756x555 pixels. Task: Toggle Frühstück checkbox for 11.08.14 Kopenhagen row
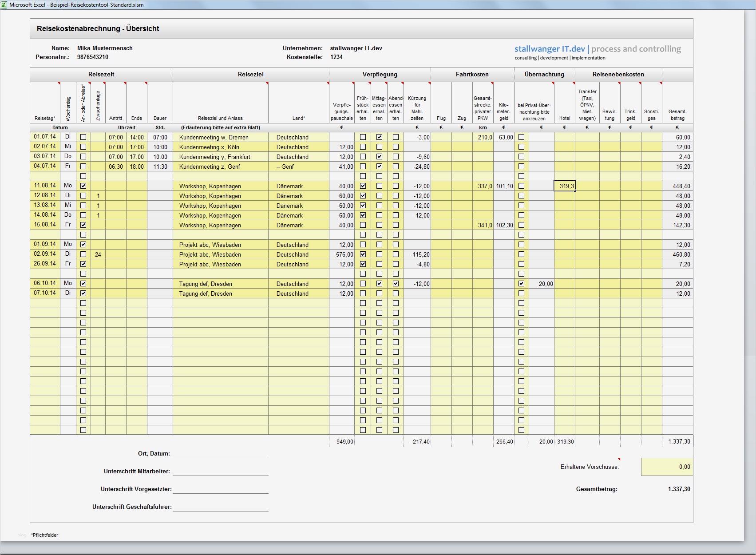(x=363, y=186)
